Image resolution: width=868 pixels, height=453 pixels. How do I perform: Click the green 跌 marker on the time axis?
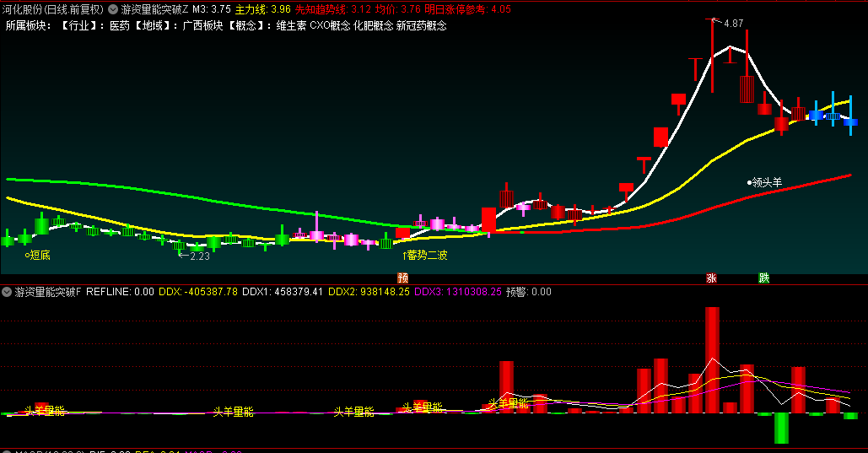click(764, 278)
